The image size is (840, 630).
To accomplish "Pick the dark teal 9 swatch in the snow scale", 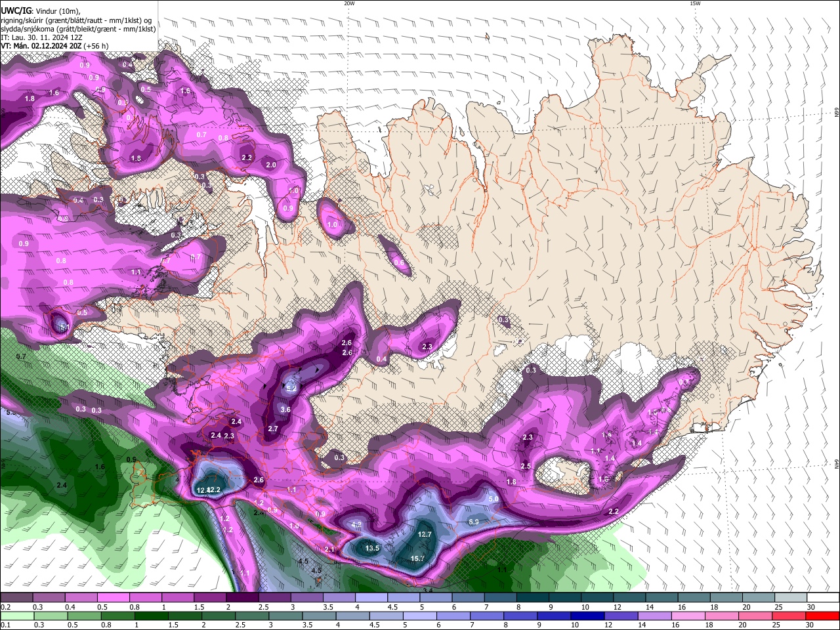I will coord(565,598).
